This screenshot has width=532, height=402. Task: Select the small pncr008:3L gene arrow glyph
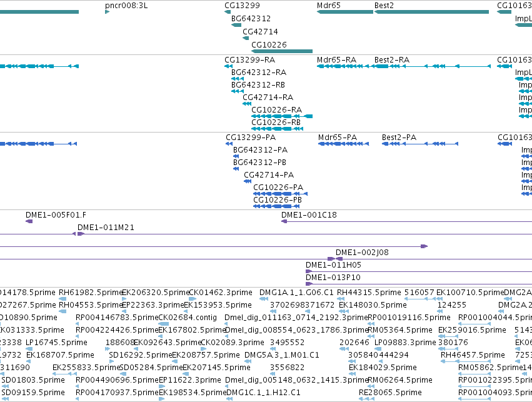pyautogui.click(x=108, y=12)
